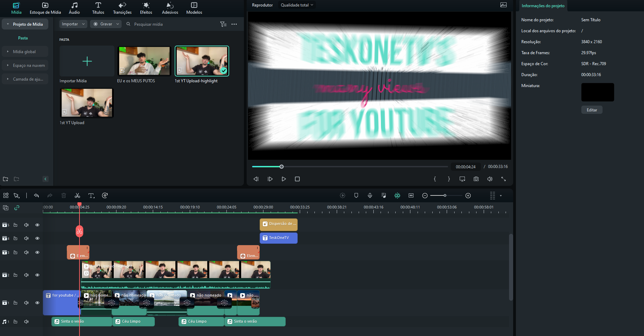Open the Títulos tab
The height and width of the screenshot is (336, 644).
click(x=98, y=8)
